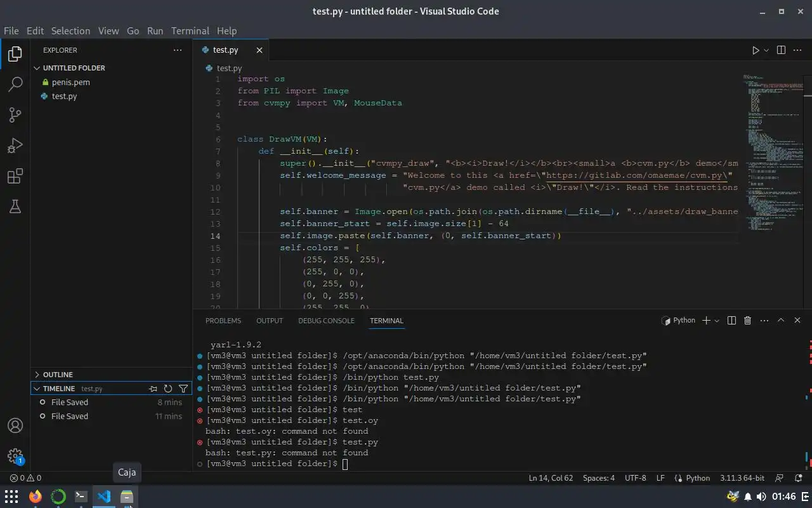The image size is (812, 508).
Task: Close the test.py editor tab
Action: (x=259, y=50)
